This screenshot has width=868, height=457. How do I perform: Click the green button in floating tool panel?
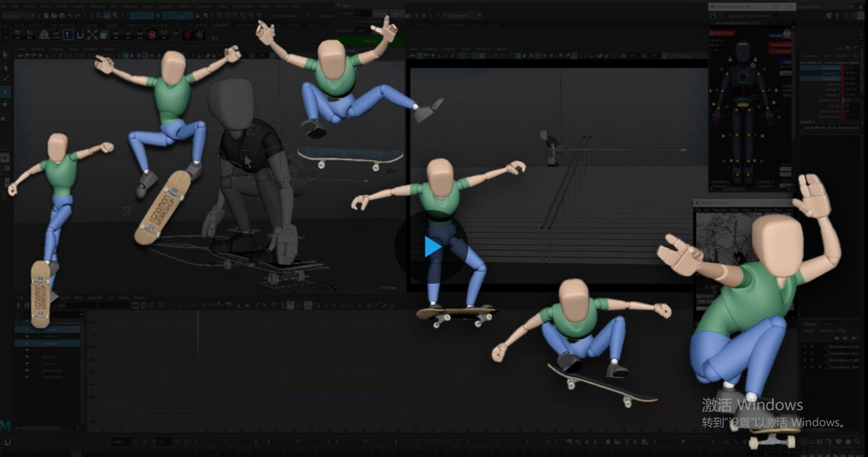pos(370,42)
